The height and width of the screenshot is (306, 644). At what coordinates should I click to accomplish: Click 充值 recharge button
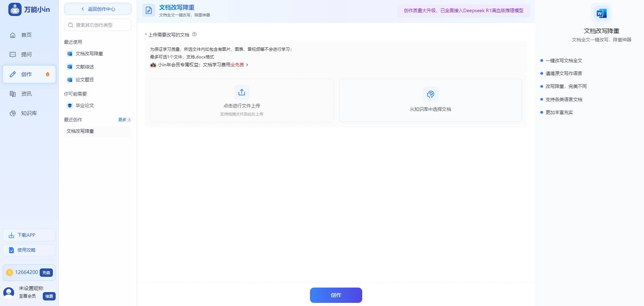pos(46,273)
